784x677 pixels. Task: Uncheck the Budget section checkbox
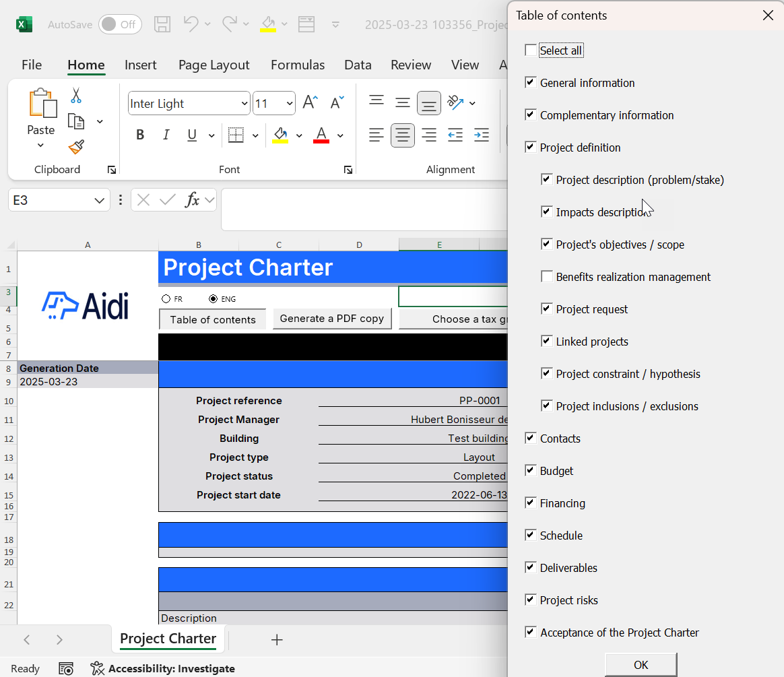pos(530,470)
